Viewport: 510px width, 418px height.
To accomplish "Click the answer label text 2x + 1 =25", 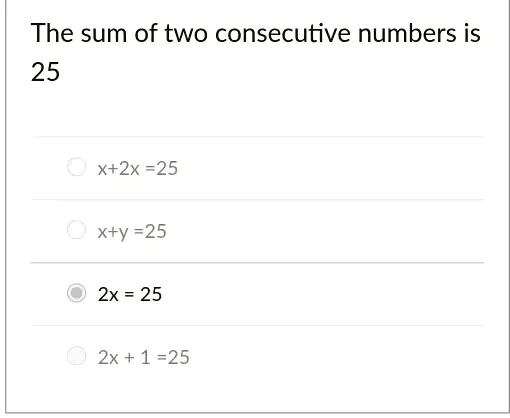I will [144, 357].
